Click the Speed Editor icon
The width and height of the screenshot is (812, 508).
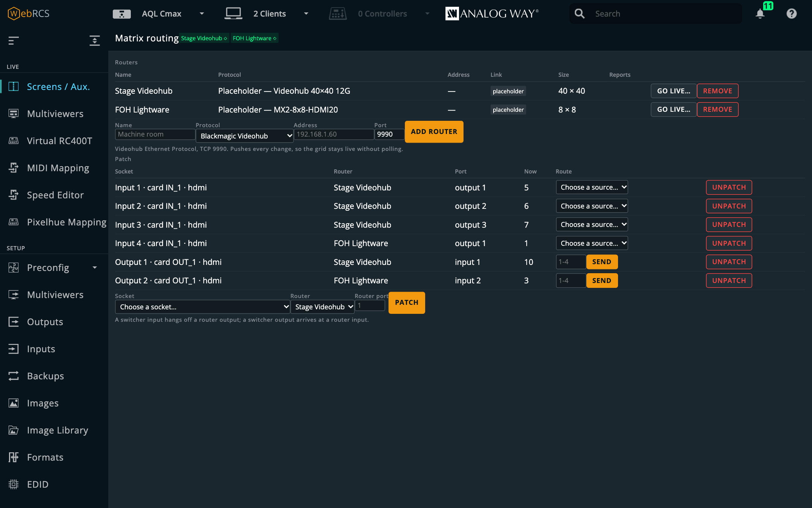click(x=14, y=195)
